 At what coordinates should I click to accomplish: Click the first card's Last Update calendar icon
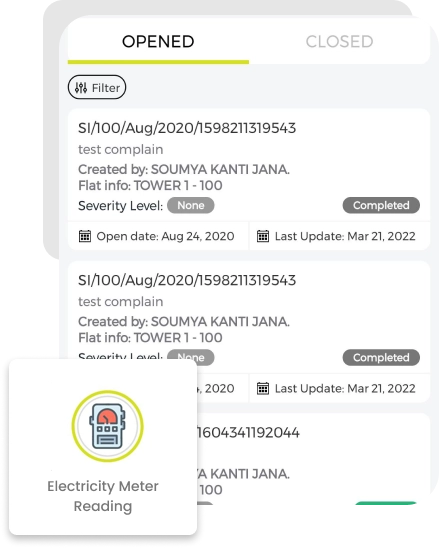point(263,236)
